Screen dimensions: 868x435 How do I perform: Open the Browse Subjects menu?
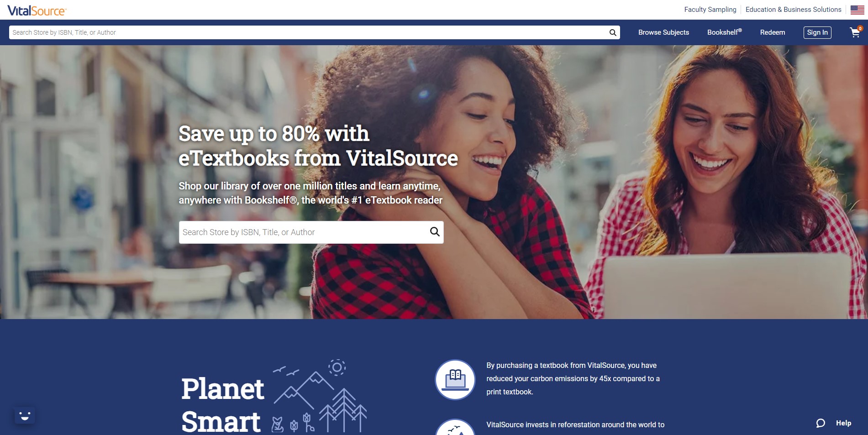pyautogui.click(x=663, y=32)
